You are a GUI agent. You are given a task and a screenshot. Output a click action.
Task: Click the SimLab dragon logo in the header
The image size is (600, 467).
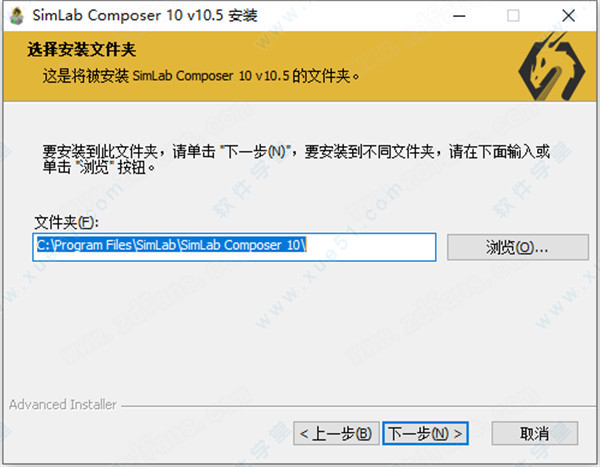(x=551, y=66)
